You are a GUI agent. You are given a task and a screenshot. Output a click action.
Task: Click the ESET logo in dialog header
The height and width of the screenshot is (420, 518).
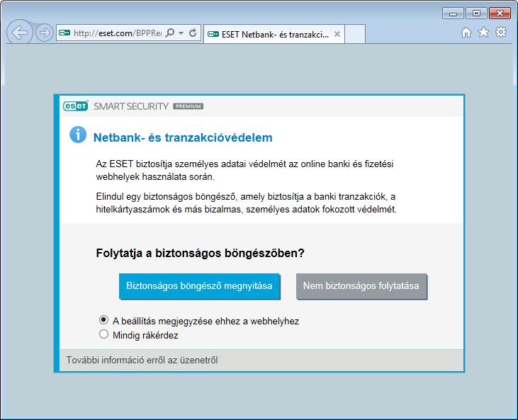76,106
